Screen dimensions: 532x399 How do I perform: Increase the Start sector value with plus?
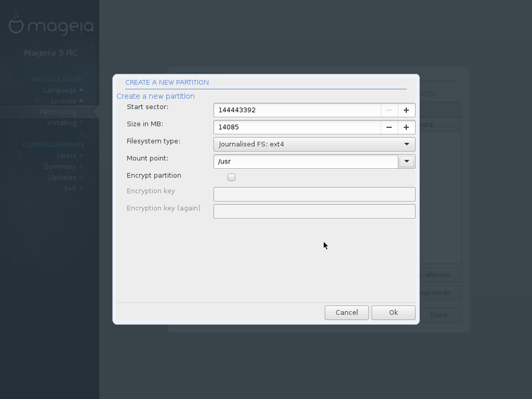[406, 110]
